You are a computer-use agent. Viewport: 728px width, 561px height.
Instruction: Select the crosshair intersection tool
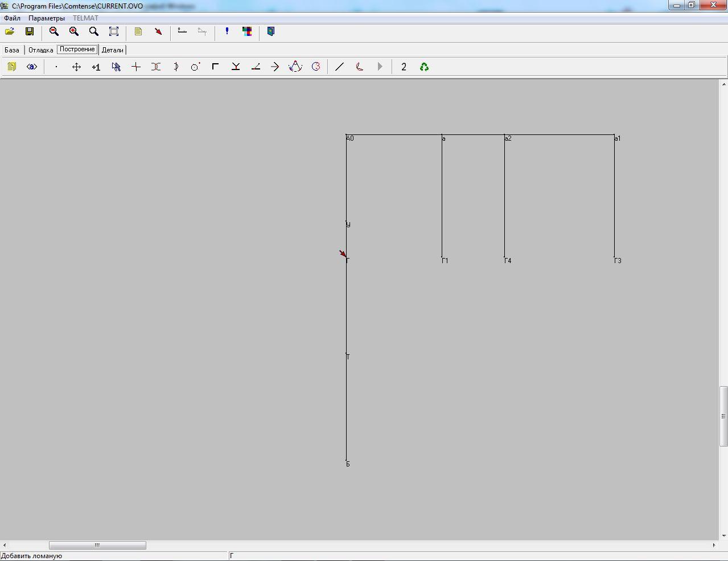[x=136, y=67]
